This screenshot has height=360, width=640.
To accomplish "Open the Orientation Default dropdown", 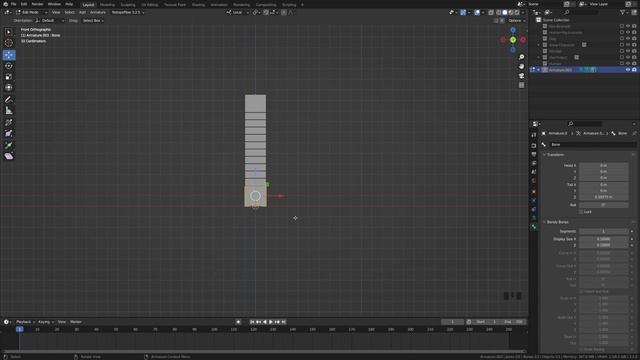I will tap(50, 20).
